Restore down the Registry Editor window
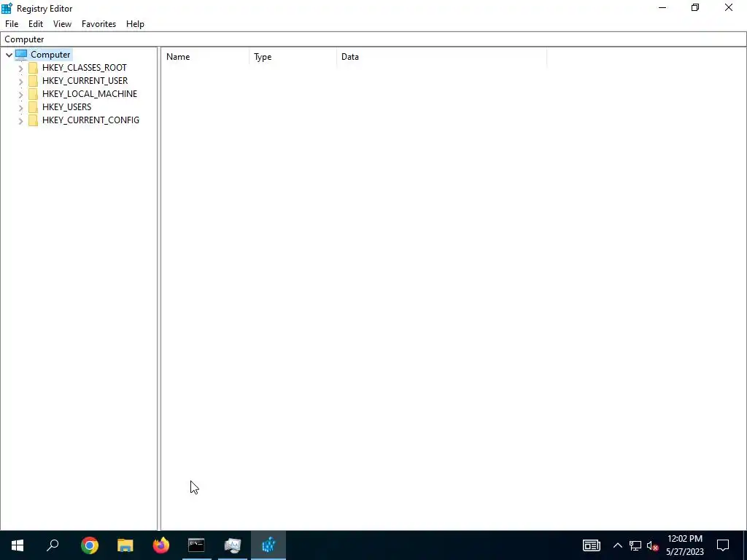Viewport: 747px width, 560px height. (695, 7)
